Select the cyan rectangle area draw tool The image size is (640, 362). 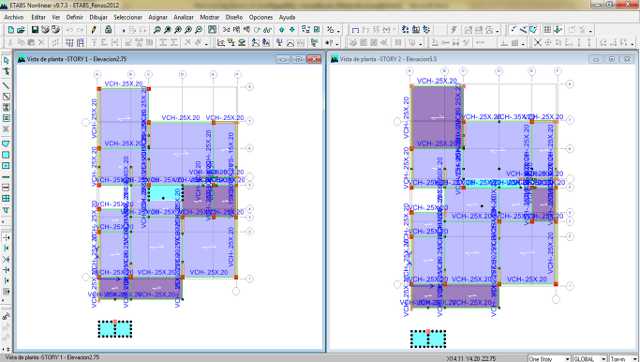6,155
